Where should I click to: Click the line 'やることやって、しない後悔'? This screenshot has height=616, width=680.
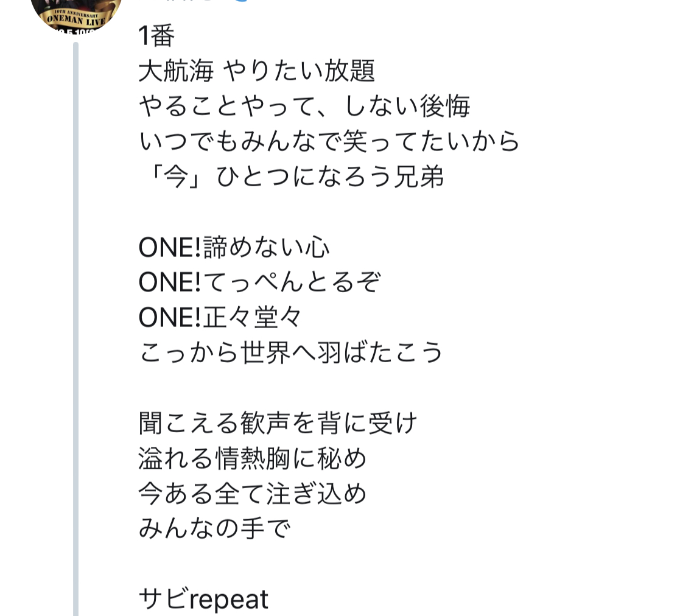point(304,108)
